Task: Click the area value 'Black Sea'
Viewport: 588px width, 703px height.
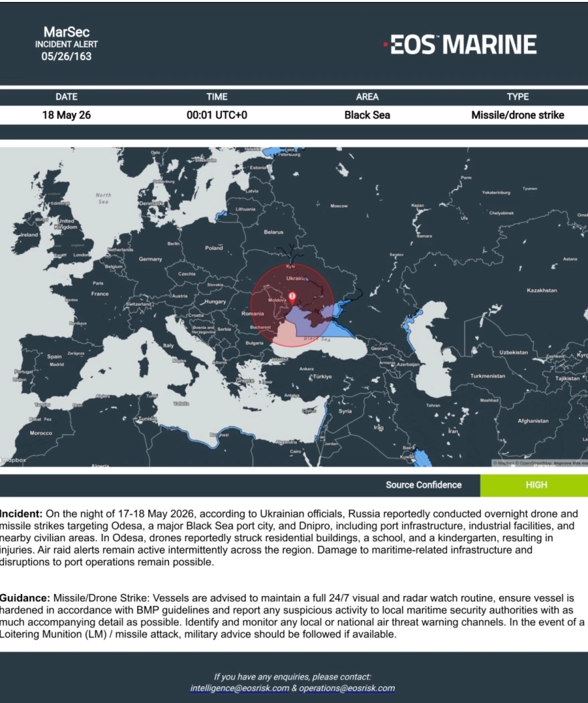Action: point(367,115)
